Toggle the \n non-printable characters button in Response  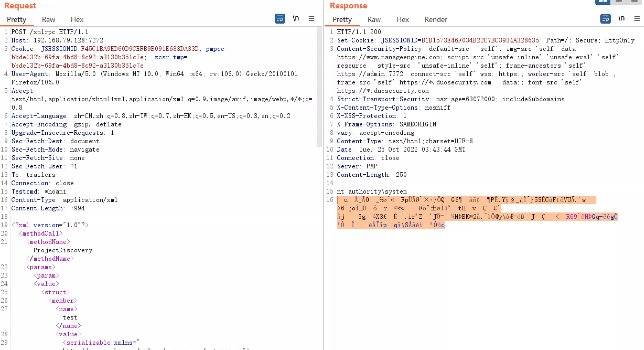coord(621,18)
